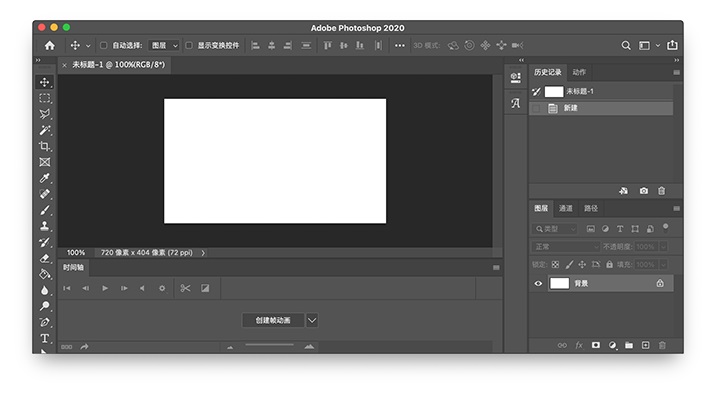716x396 pixels.
Task: Add a layer mask
Action: [595, 345]
